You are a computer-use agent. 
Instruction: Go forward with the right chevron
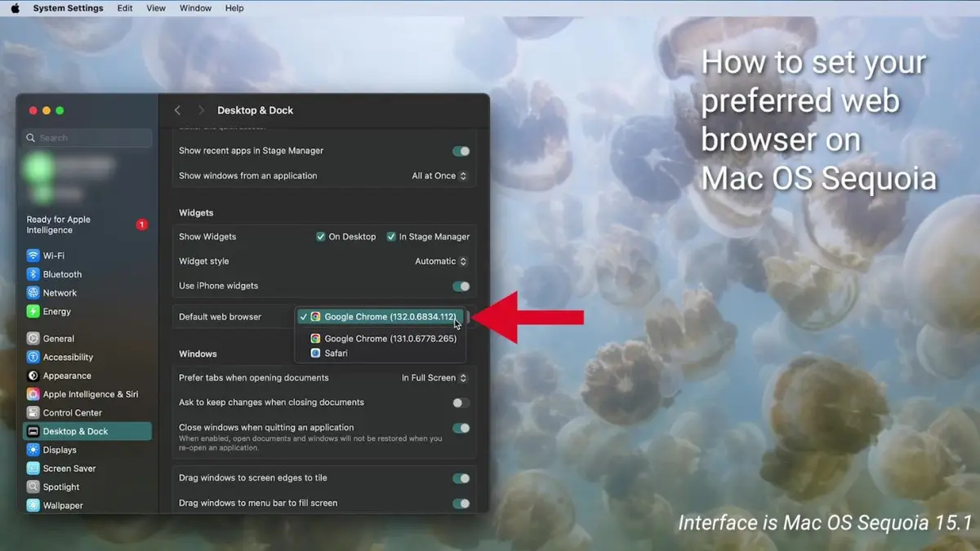coord(201,110)
